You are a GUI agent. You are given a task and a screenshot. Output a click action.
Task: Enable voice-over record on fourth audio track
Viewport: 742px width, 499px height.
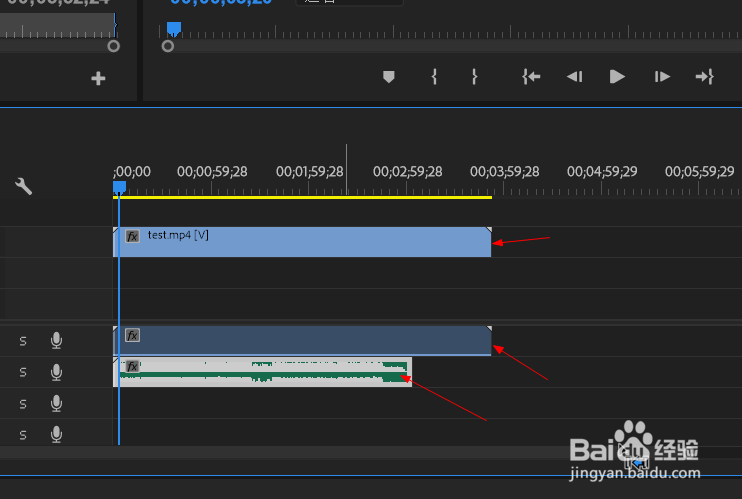point(56,435)
